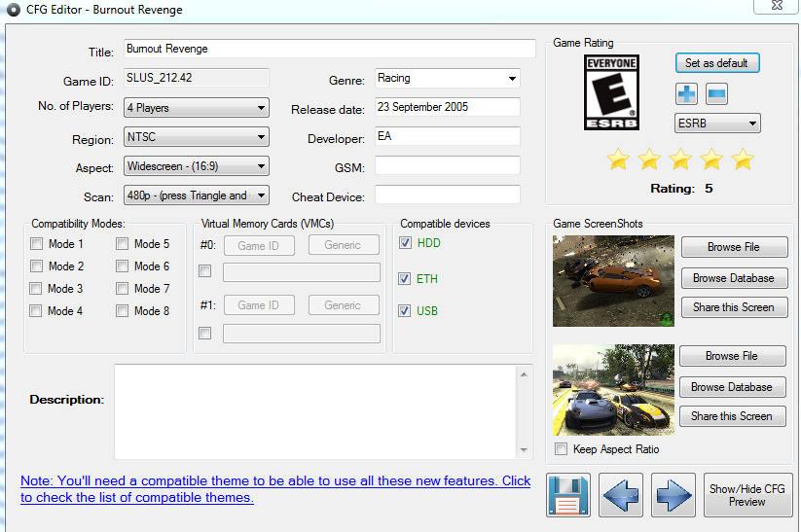Click description scrollbar up arrow

[x=525, y=374]
